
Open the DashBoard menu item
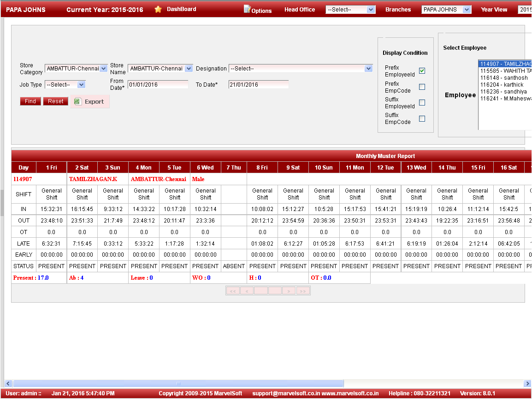pyautogui.click(x=181, y=9)
